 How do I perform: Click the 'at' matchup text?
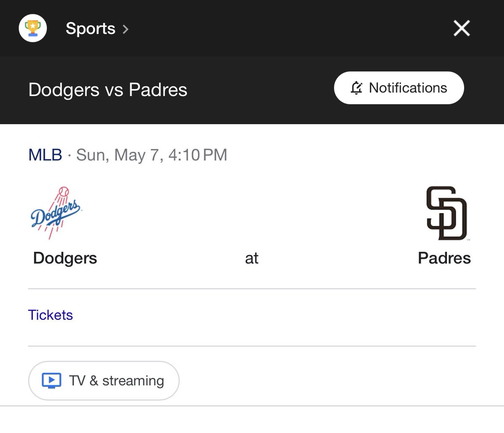[252, 258]
